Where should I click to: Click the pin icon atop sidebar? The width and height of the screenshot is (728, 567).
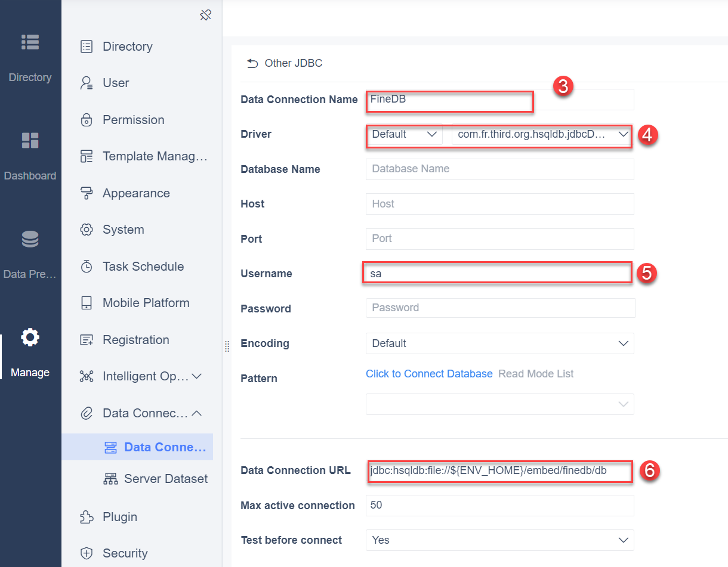pos(206,15)
